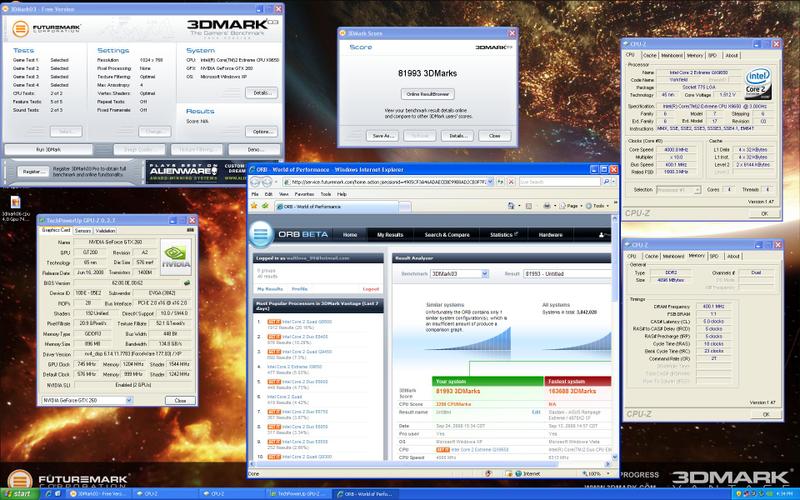The width and height of the screenshot is (800, 500).
Task: Click the IE back navigation arrow
Action: pos(255,182)
